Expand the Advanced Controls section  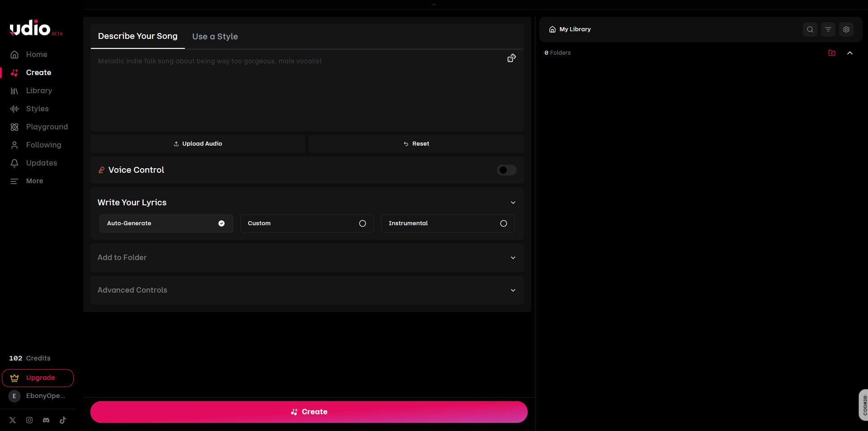point(307,290)
